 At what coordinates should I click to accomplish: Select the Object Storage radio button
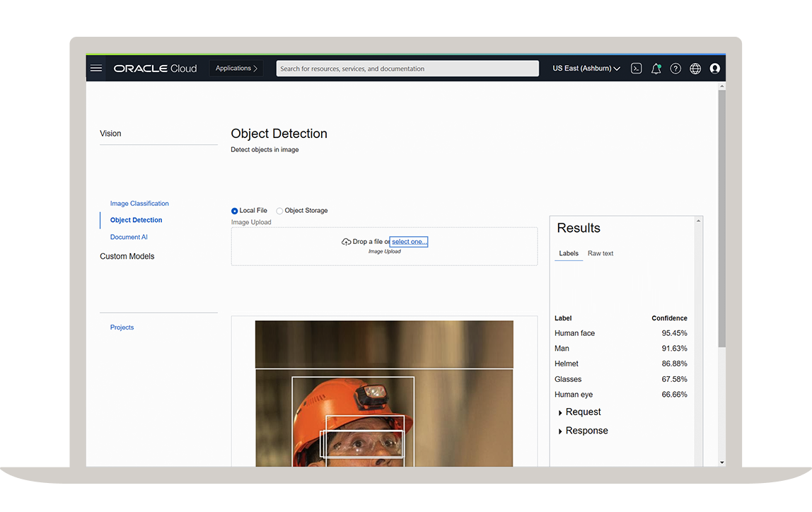[279, 211]
